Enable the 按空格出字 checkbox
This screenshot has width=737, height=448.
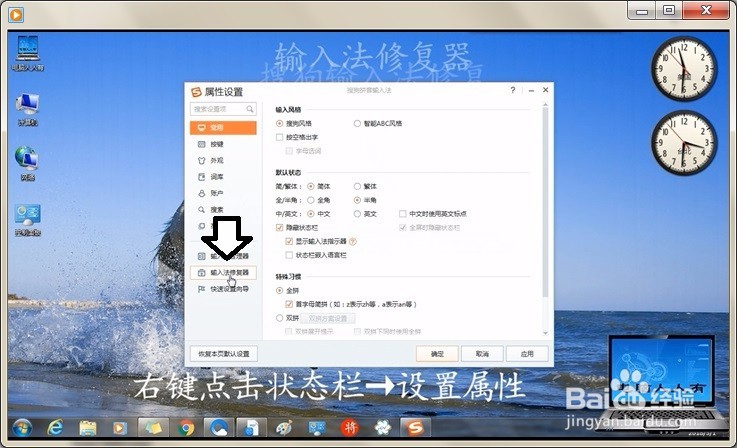pos(280,137)
